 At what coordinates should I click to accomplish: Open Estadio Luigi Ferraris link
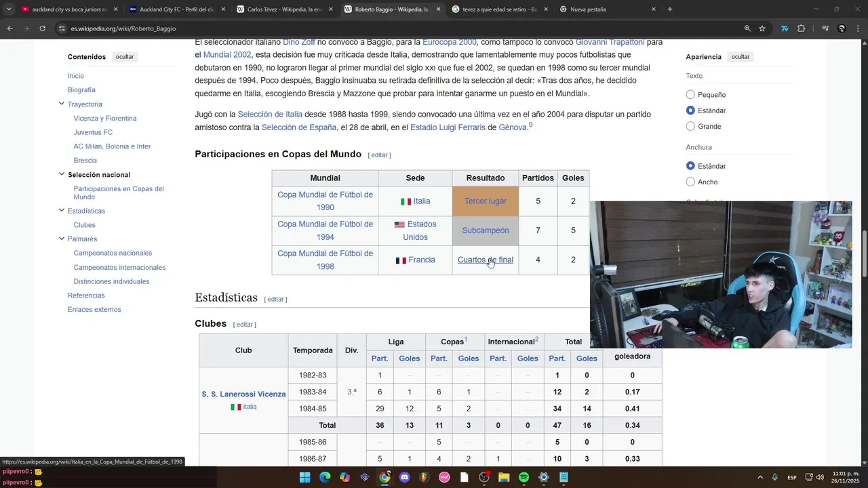click(x=448, y=127)
